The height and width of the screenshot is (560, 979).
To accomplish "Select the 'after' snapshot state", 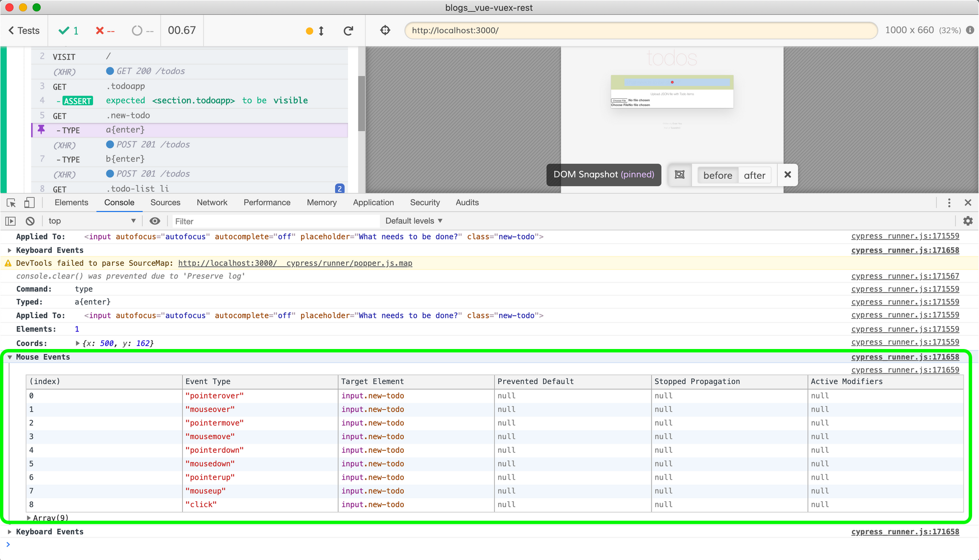I will 754,175.
